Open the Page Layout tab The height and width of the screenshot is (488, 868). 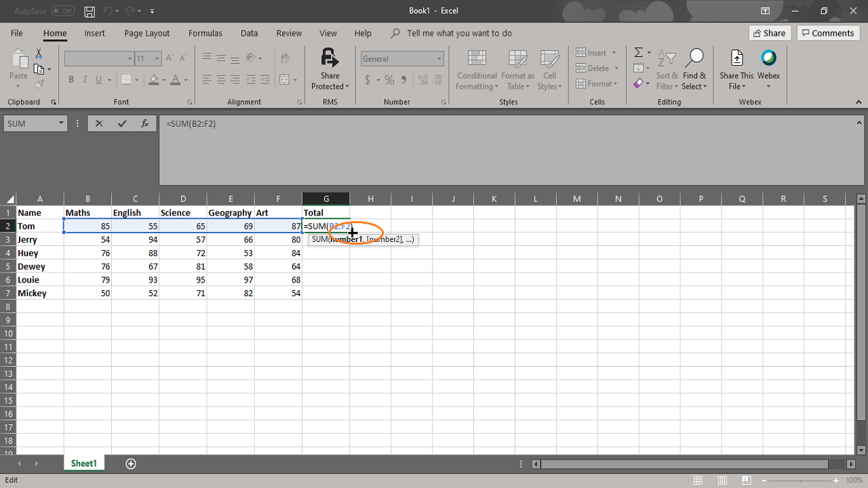pyautogui.click(x=147, y=33)
